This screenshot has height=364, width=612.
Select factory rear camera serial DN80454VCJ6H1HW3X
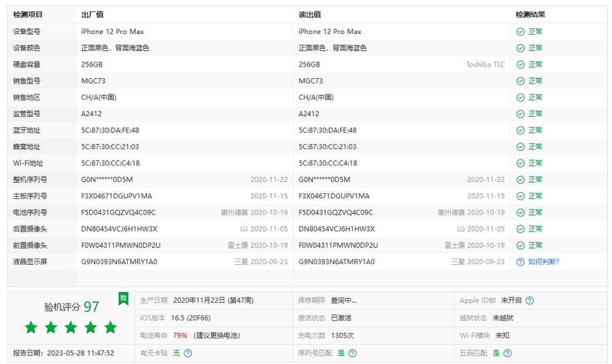(119, 229)
